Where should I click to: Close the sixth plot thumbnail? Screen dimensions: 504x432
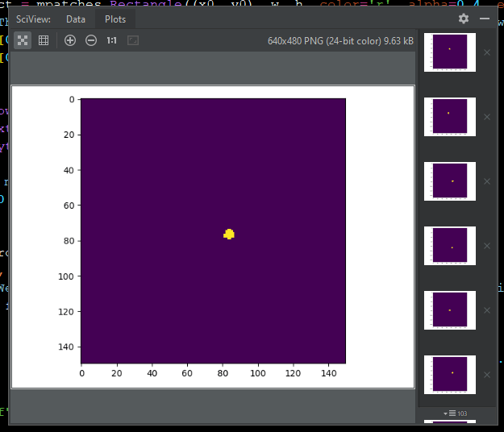click(x=487, y=375)
